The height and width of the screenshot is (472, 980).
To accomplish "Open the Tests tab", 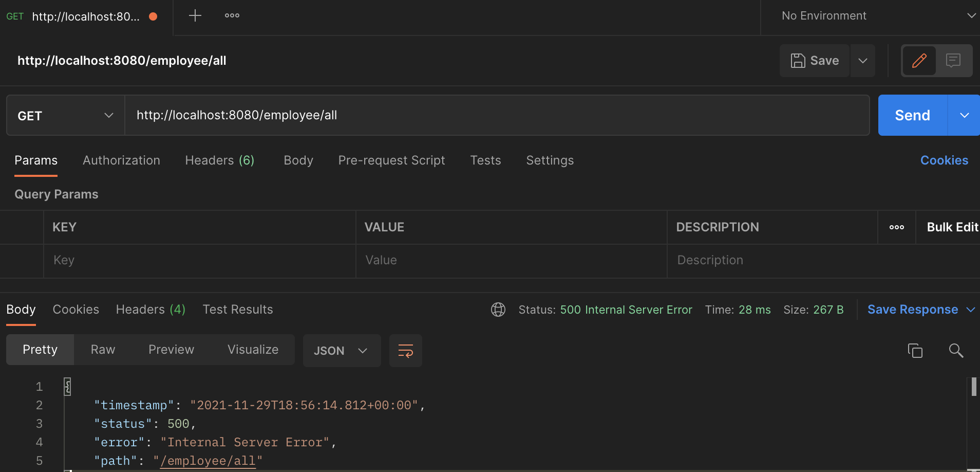I will [x=485, y=160].
